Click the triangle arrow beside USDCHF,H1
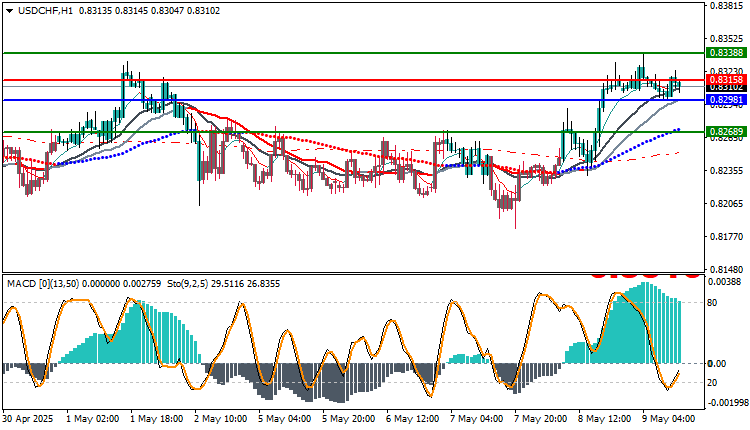Screen dimensions: 750x430 coord(10,11)
